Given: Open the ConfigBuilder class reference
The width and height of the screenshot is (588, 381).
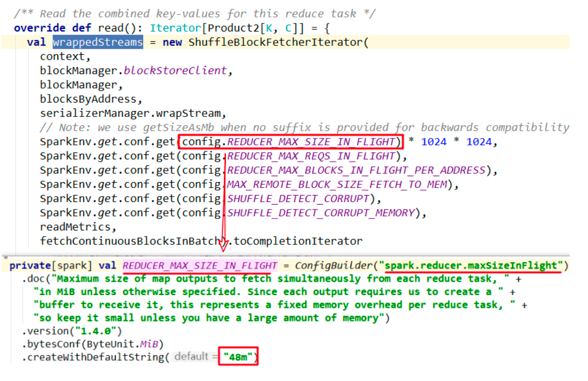Looking at the screenshot, I should click(x=333, y=266).
